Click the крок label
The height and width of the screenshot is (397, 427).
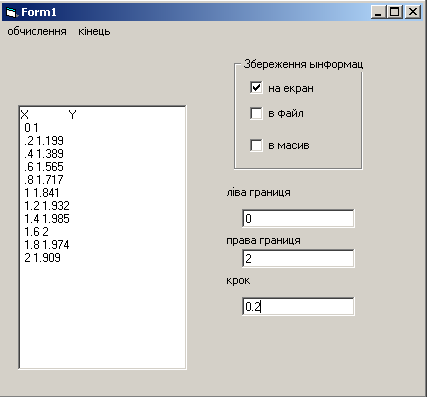[x=238, y=281]
